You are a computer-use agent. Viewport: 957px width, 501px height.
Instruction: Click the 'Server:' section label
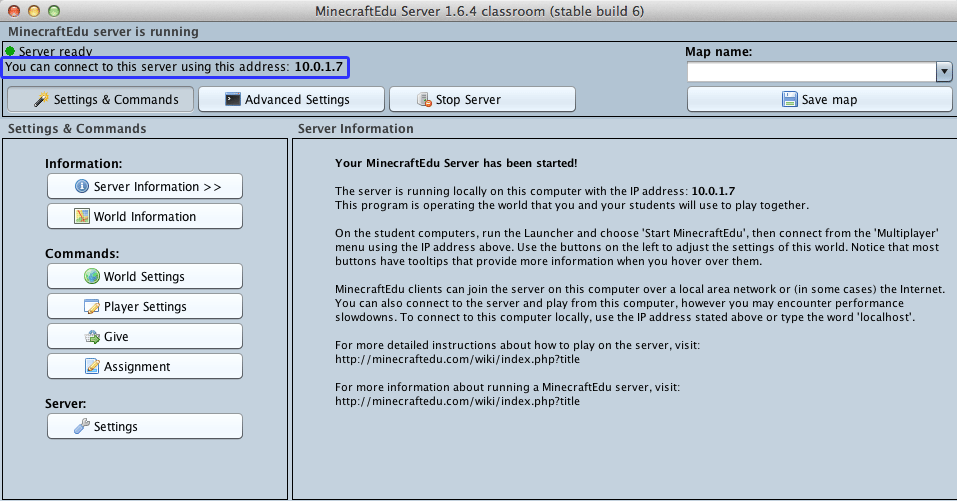pyautogui.click(x=65, y=403)
